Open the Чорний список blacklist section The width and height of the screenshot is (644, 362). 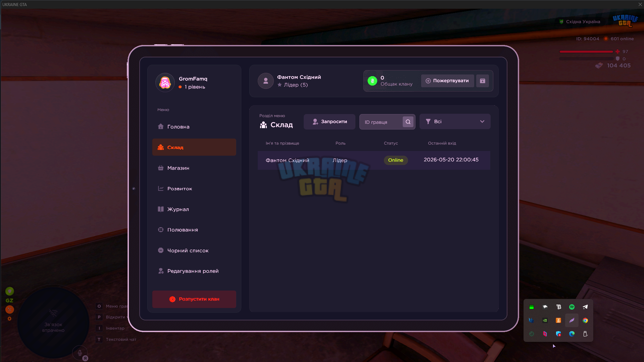pos(194,251)
